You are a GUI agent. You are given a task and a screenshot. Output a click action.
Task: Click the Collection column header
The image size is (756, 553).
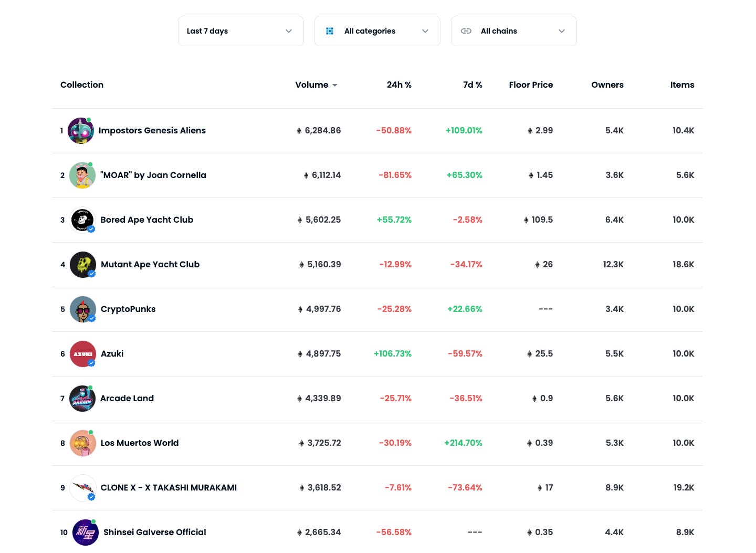click(x=82, y=85)
